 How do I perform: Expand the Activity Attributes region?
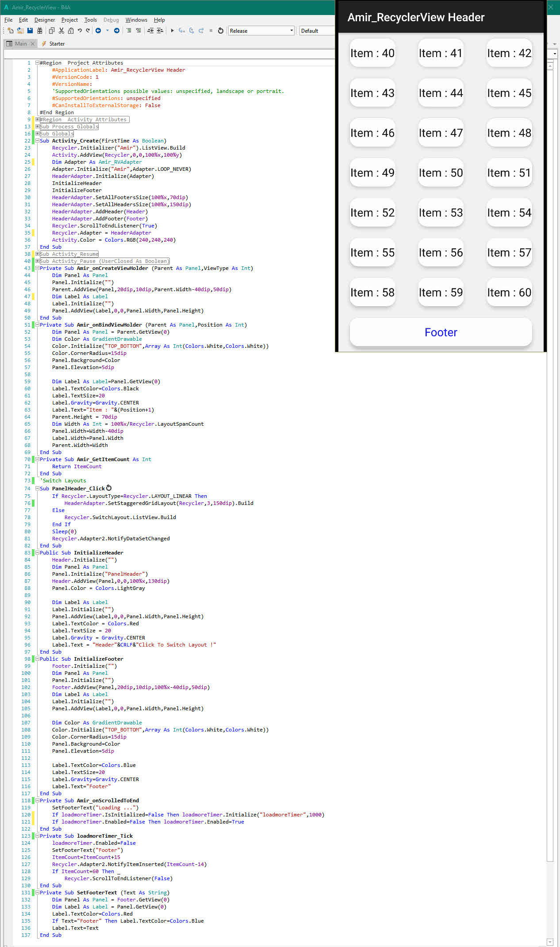38,119
